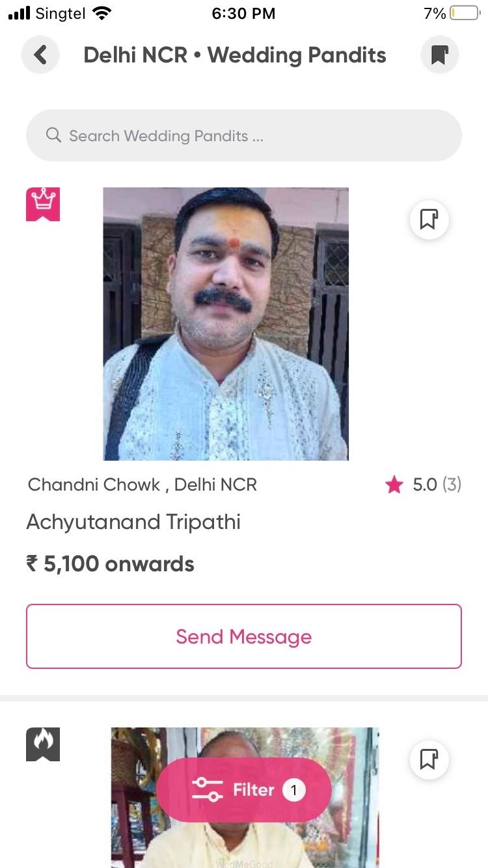This screenshot has width=488, height=868.
Task: Bookmark Achyutanand Tripathi's listing
Action: [x=429, y=219]
